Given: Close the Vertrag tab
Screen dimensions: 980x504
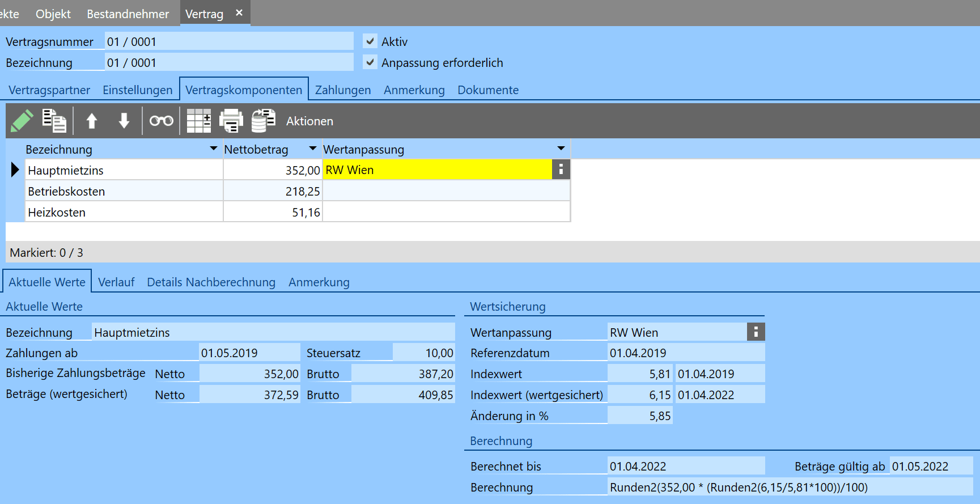Looking at the screenshot, I should 239,13.
